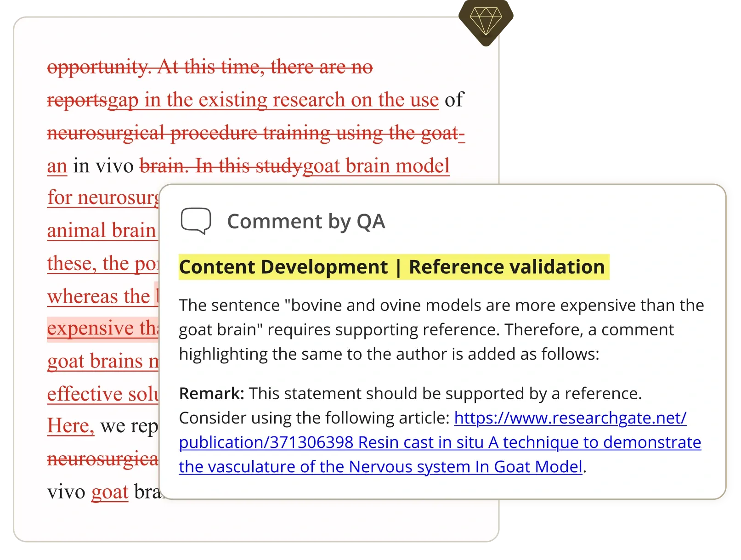Click the comment speech bubble icon
This screenshot has height=560, width=741.
[196, 221]
